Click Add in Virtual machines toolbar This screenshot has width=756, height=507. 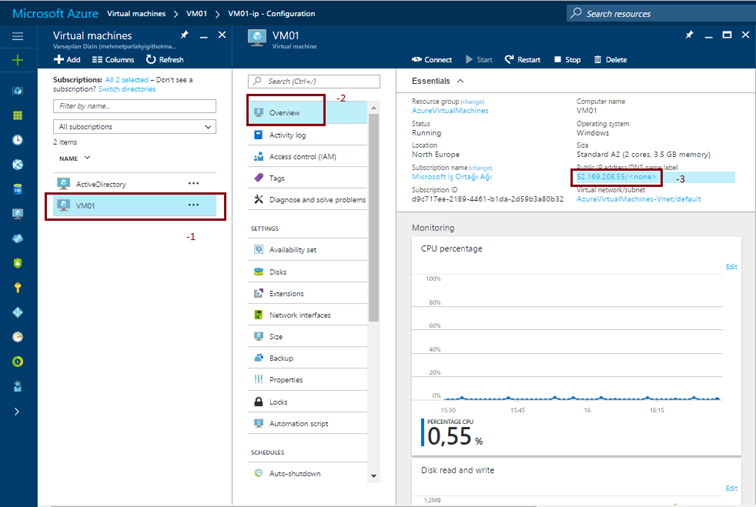pyautogui.click(x=67, y=60)
